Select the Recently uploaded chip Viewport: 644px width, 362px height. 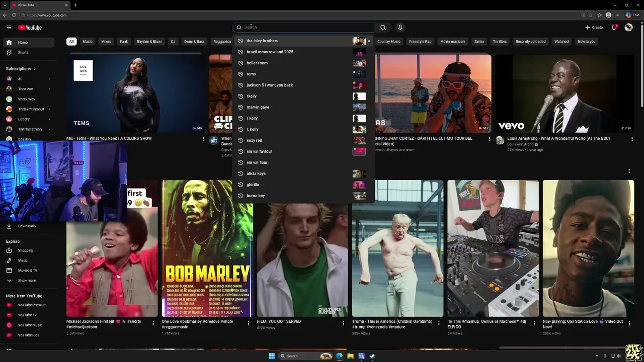pos(530,42)
